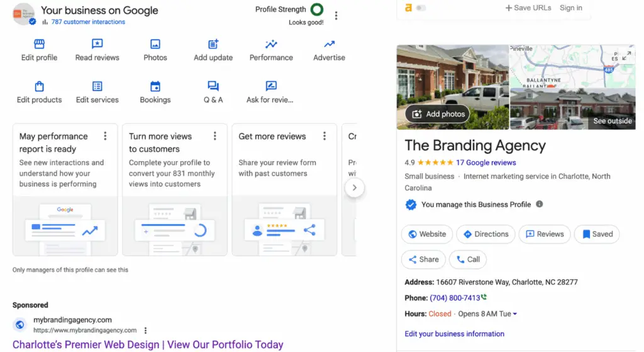Click the orange a extension logo
Viewport: 644px width, 352px height.
coord(408,8)
